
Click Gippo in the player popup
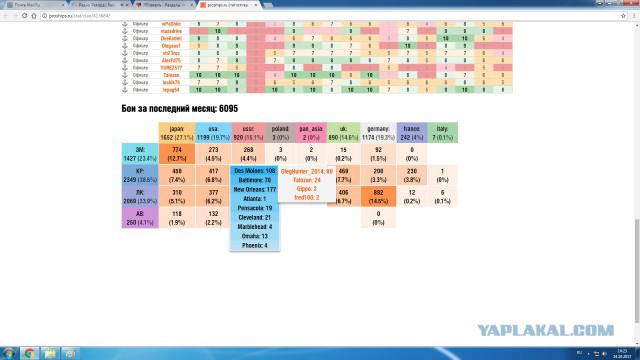pyautogui.click(x=307, y=189)
